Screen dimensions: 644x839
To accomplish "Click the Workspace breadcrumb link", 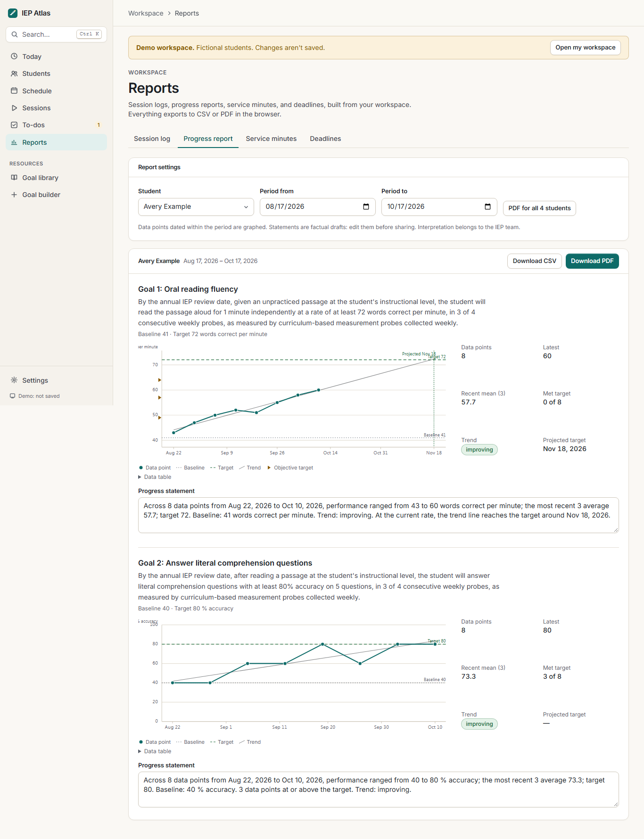I will pos(146,13).
